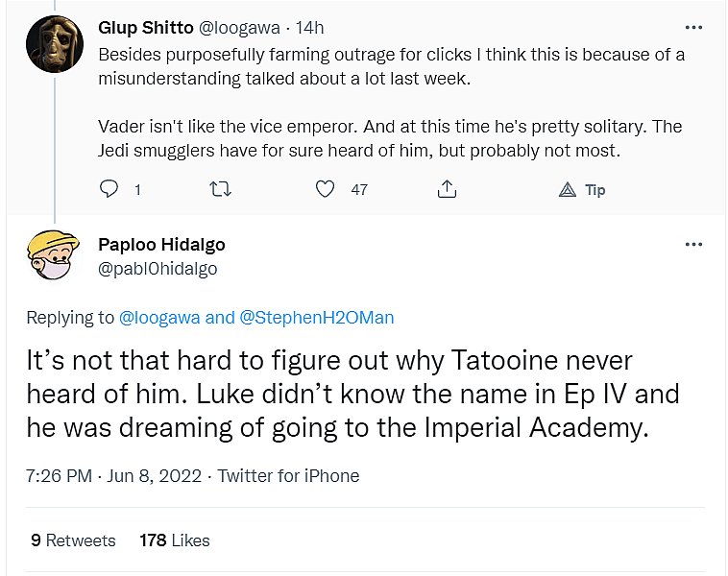
Task: Open more options on Paploo Hidalgo's tweet
Action: pos(693,245)
